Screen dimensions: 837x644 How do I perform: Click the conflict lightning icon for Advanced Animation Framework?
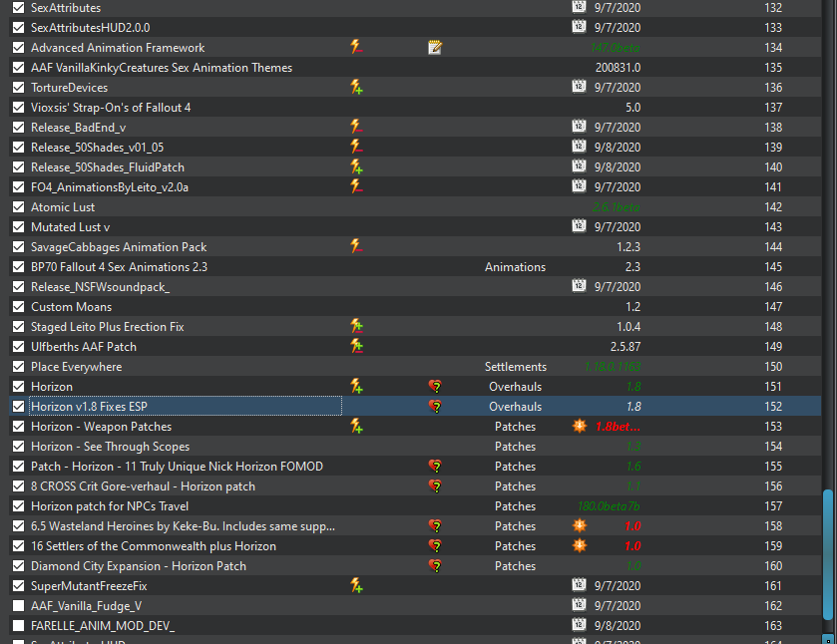pos(356,47)
